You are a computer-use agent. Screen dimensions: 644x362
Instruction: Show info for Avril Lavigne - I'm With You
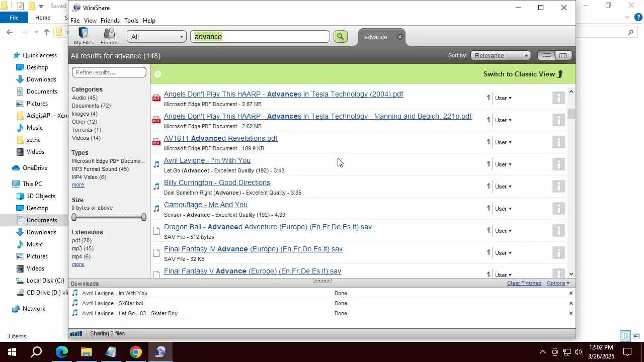[x=558, y=164]
